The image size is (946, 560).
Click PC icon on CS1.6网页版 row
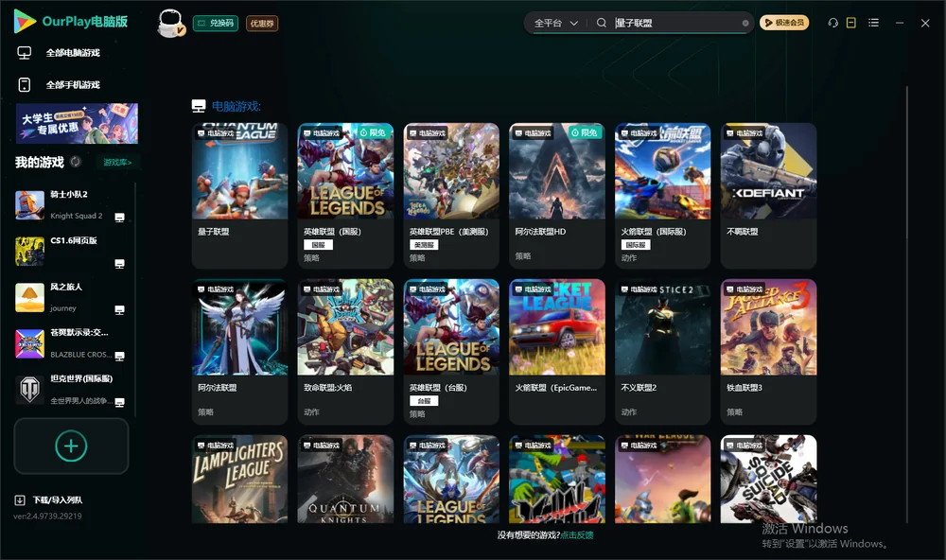pos(119,264)
